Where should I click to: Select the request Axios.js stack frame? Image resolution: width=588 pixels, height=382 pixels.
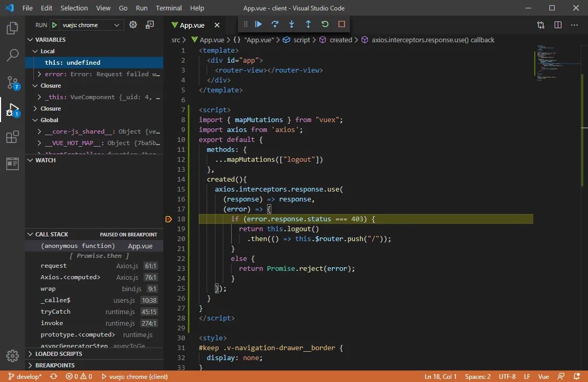(94, 266)
